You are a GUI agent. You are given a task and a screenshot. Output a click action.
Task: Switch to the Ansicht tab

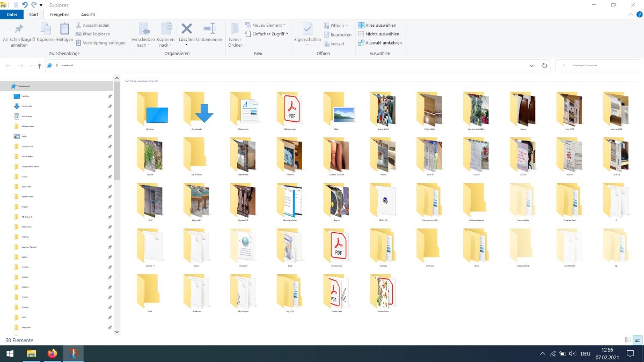(88, 14)
